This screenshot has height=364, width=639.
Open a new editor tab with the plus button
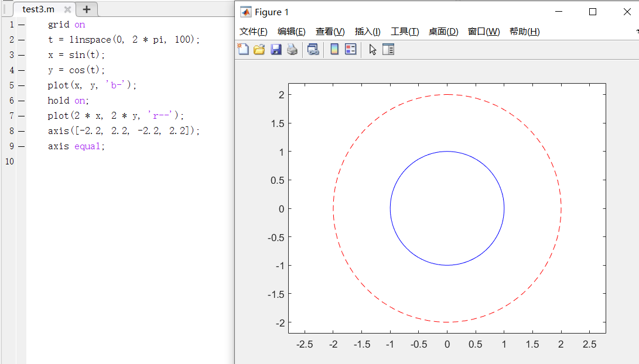(86, 9)
